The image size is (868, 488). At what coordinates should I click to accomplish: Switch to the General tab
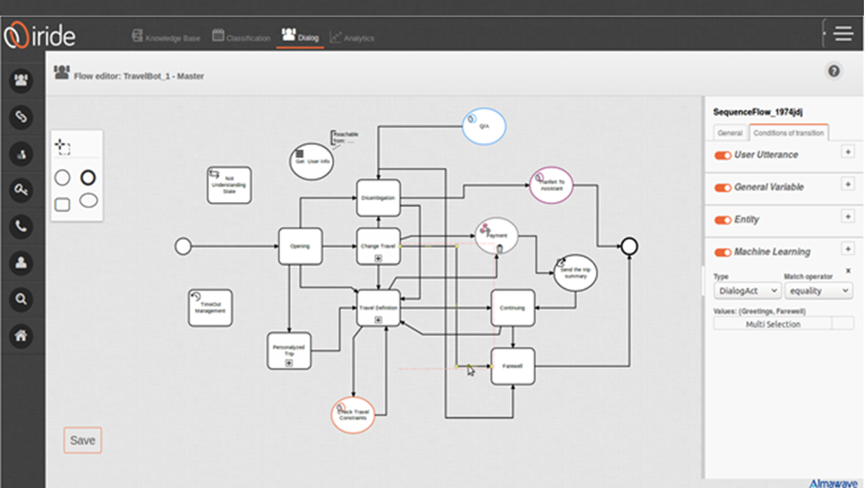tap(730, 133)
